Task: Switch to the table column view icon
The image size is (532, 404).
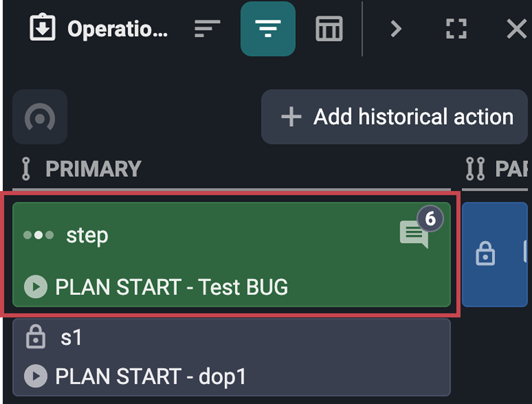Action: 328,29
